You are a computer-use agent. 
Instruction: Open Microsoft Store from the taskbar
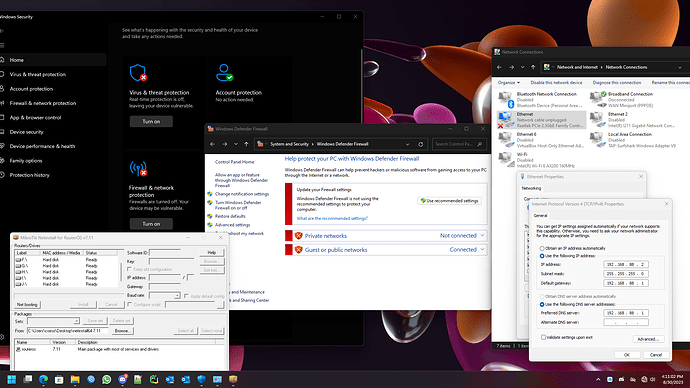(x=59, y=379)
